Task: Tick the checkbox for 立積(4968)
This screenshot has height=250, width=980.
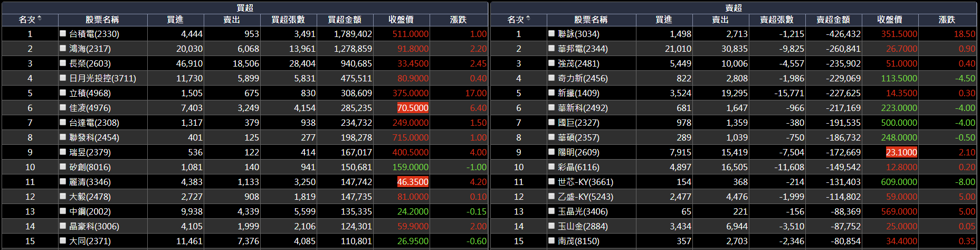Action: tap(63, 92)
